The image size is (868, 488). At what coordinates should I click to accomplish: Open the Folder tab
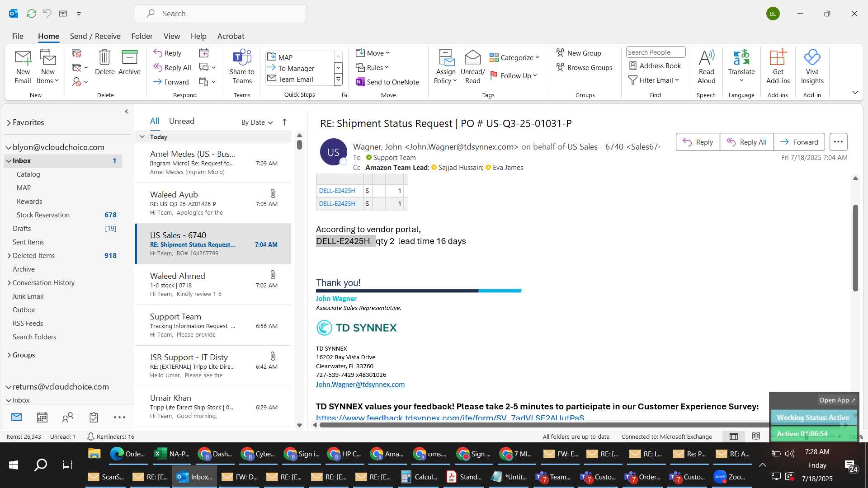[142, 36]
